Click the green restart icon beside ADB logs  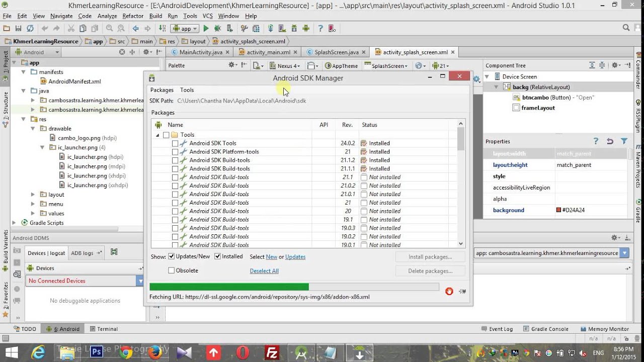pos(114,252)
